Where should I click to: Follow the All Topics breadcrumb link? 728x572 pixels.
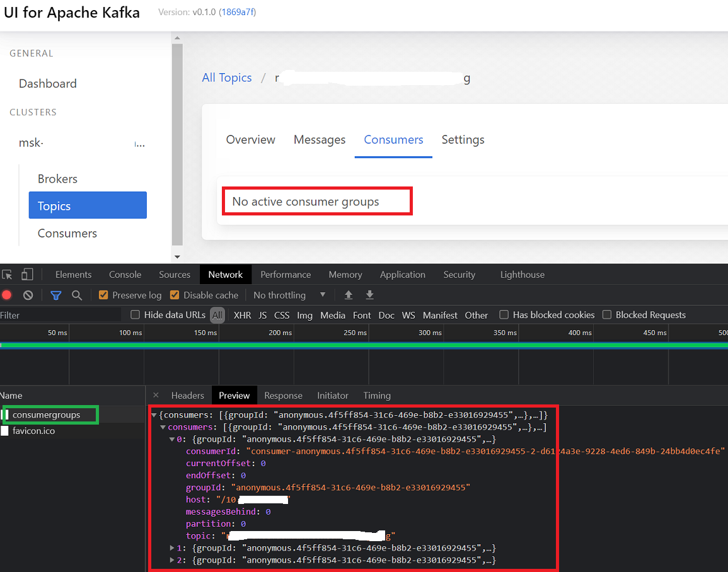coord(227,77)
